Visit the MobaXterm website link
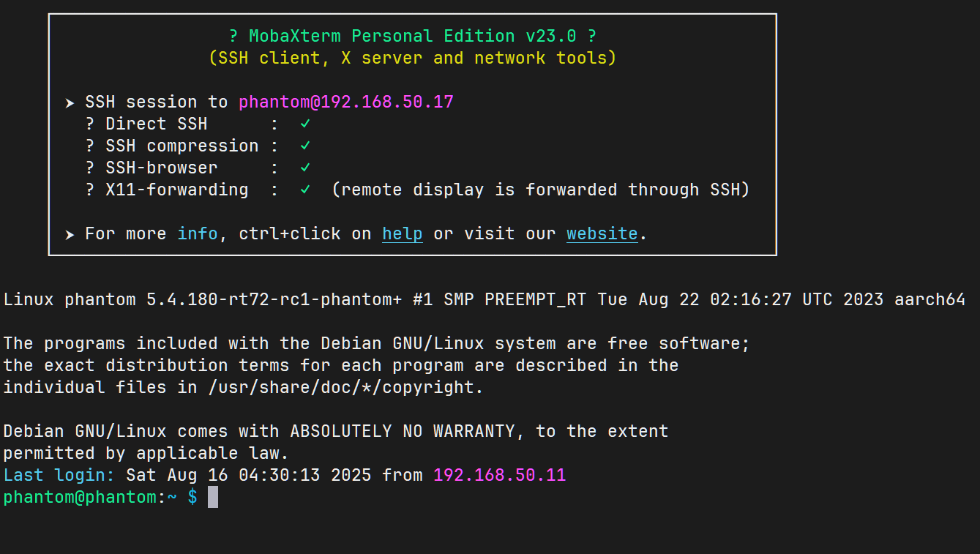 coord(602,233)
